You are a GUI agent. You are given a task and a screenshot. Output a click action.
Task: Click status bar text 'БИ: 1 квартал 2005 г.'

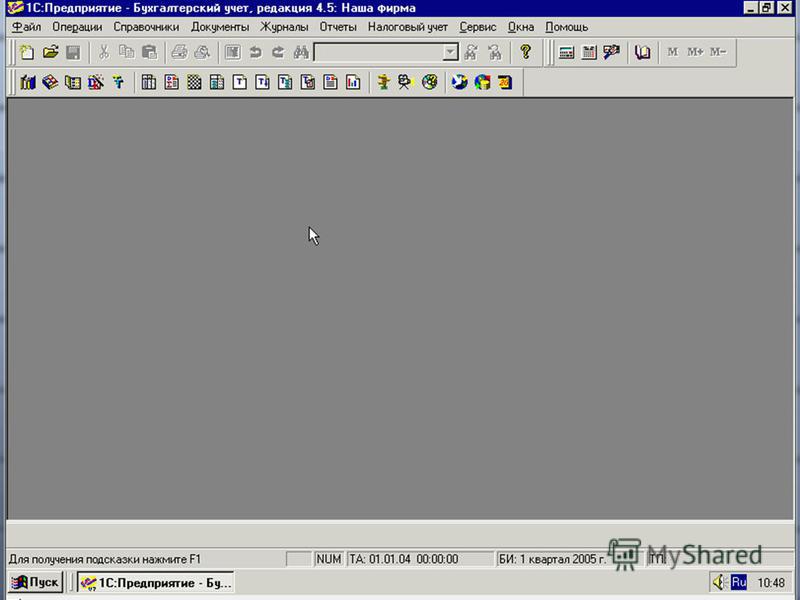click(553, 559)
